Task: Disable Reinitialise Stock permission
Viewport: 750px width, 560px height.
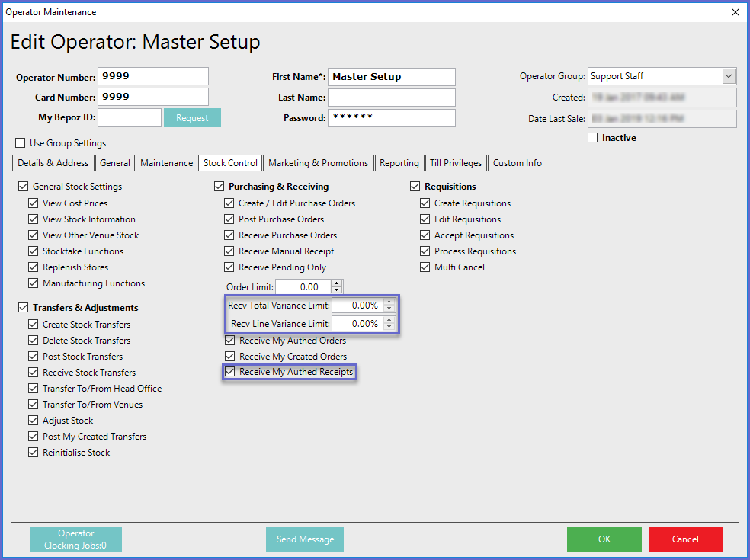Action: pos(34,453)
